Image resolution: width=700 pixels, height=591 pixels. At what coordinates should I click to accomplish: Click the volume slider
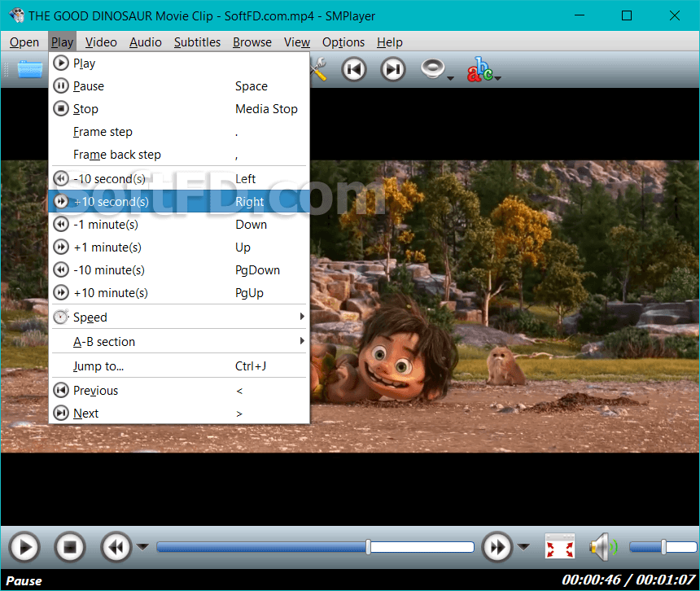(663, 547)
